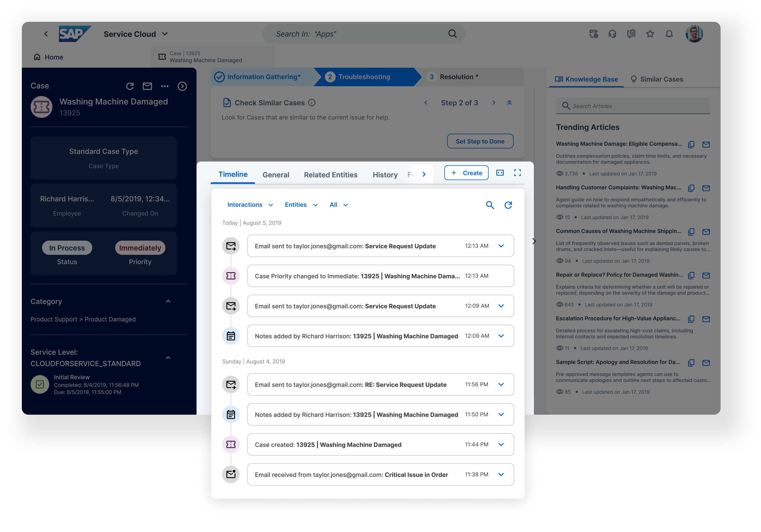
Task: Copy the Repair or Replace article link
Action: click(x=691, y=275)
